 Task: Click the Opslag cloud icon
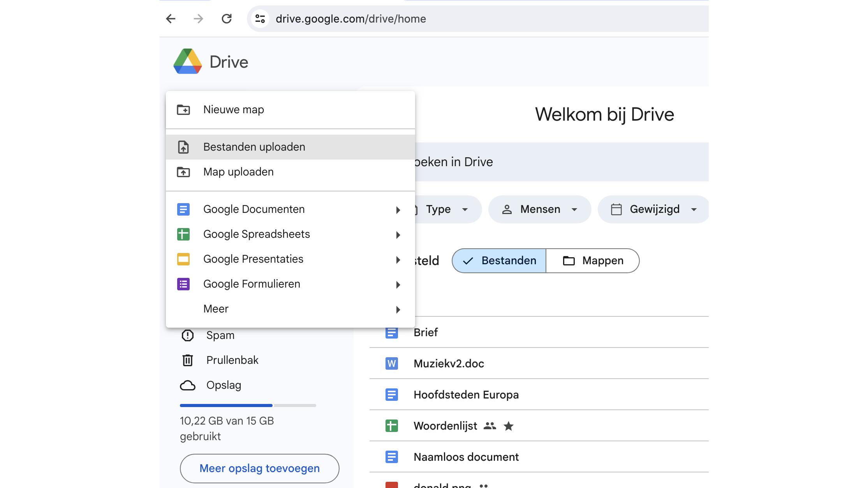(188, 385)
